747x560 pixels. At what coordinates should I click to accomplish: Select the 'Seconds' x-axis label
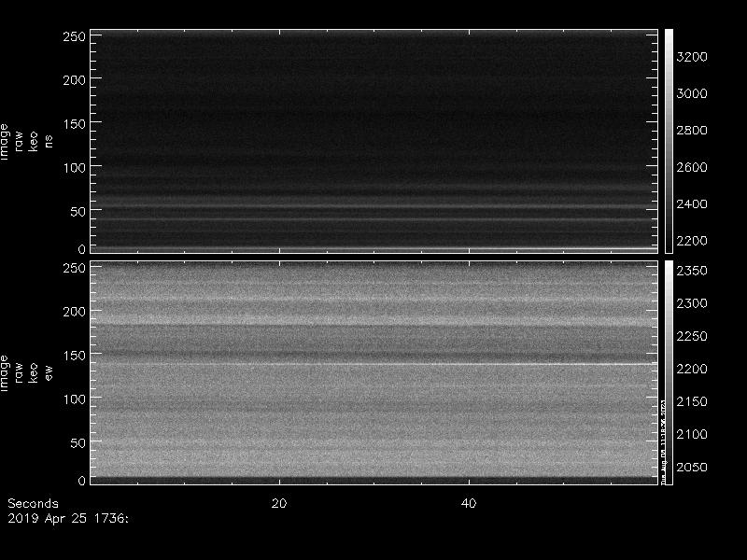(x=33, y=504)
